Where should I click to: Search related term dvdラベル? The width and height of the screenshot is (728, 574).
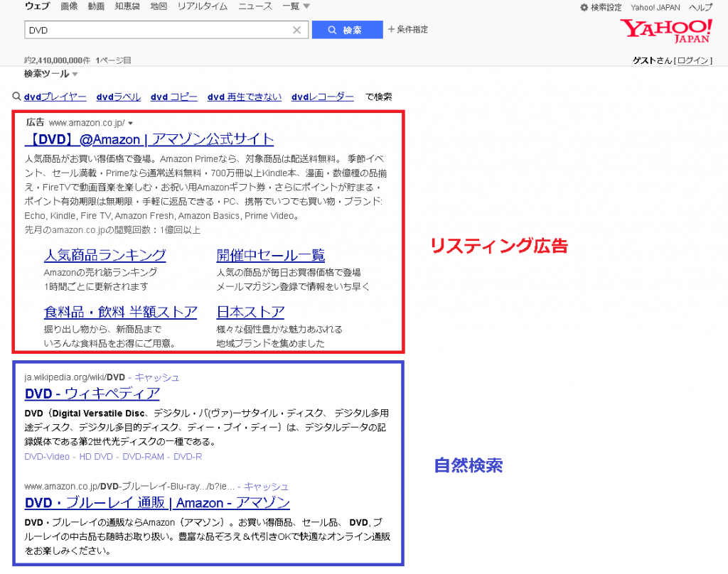tap(119, 97)
